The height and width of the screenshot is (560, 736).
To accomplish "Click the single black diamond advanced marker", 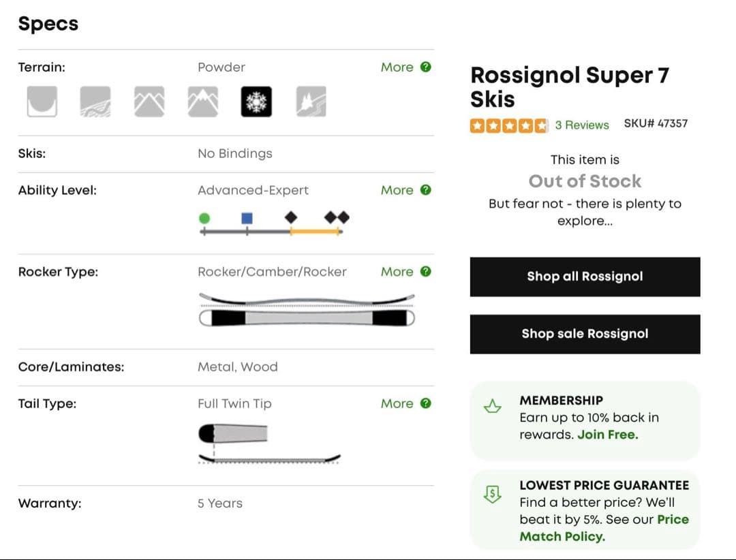I will point(291,217).
